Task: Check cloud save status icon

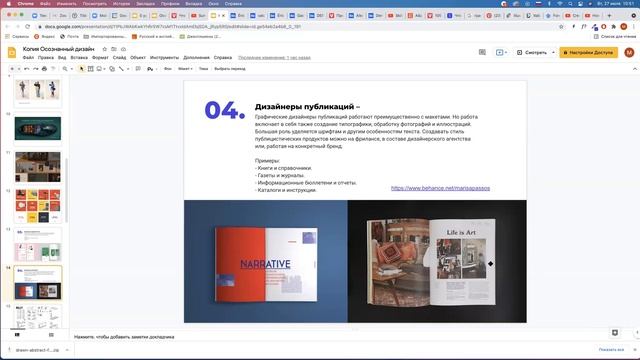Action: pyautogui.click(x=123, y=49)
